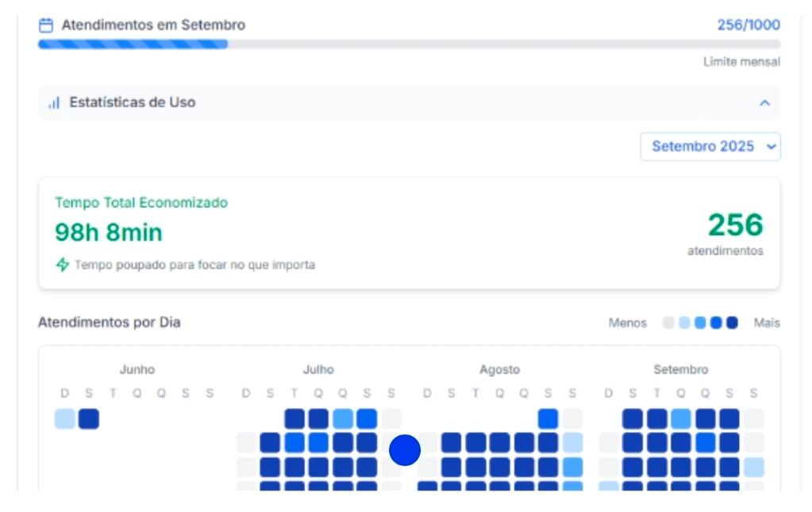
Task: Click the green 256 atendimentos count
Action: [735, 225]
